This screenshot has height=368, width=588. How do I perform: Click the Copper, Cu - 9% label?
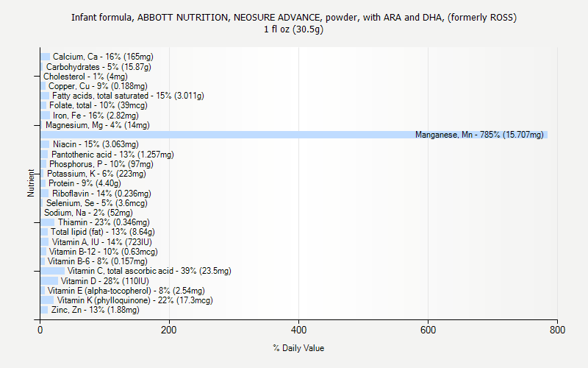click(98, 86)
